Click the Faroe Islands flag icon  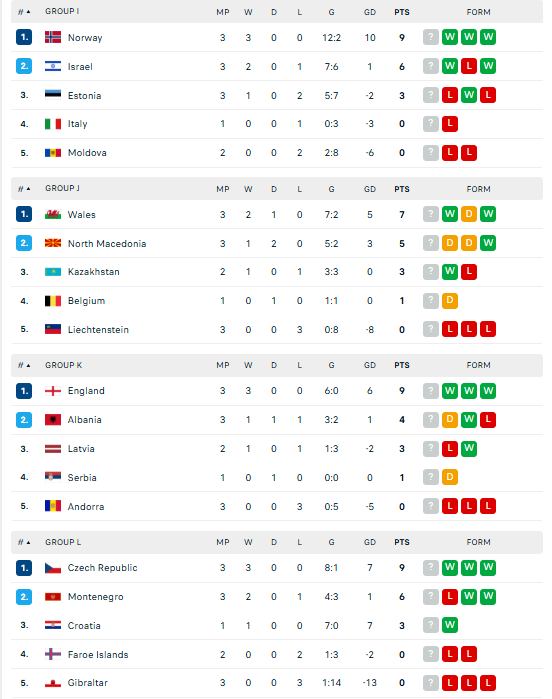tap(53, 654)
